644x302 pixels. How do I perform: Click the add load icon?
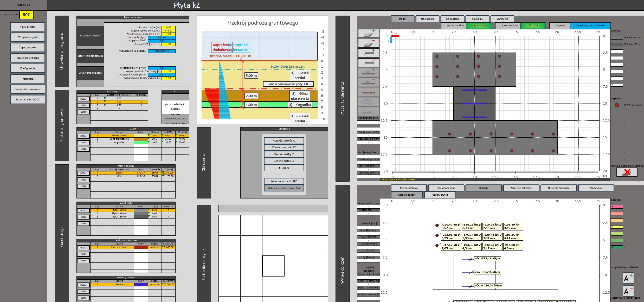click(368, 72)
